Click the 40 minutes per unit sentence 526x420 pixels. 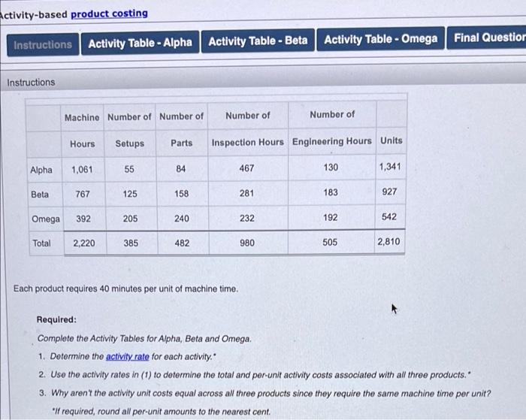(x=125, y=289)
